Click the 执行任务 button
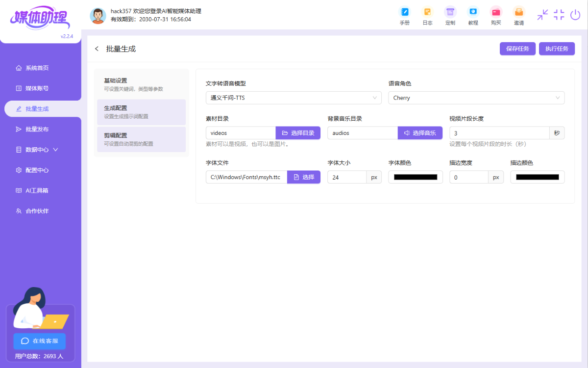Screen dimensions: 588x368 pos(557,49)
